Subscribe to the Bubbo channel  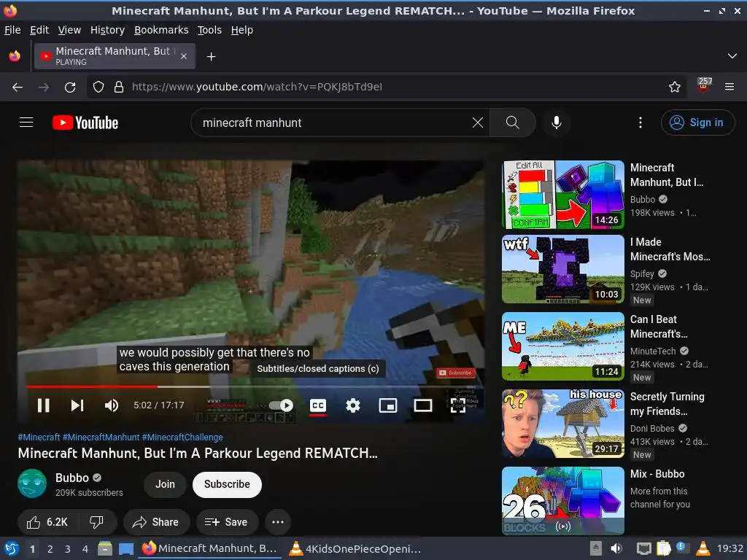(x=228, y=484)
